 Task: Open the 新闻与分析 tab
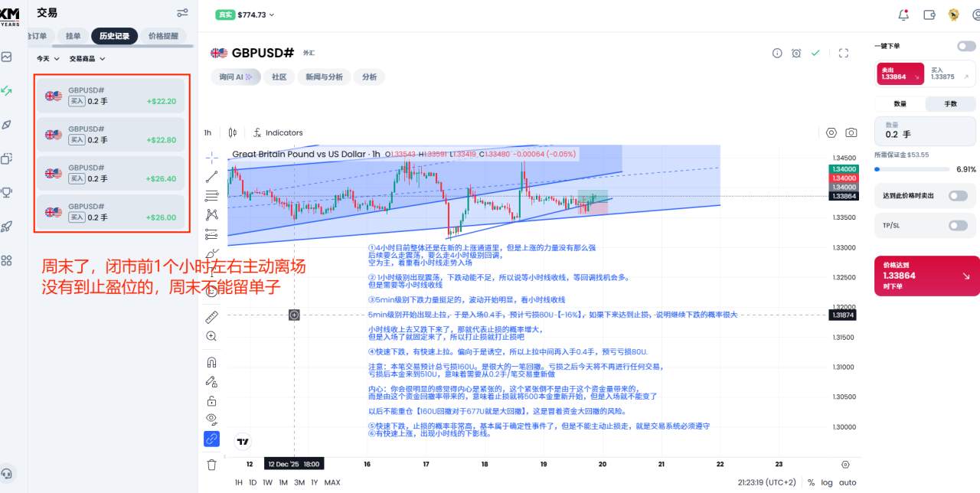click(325, 77)
